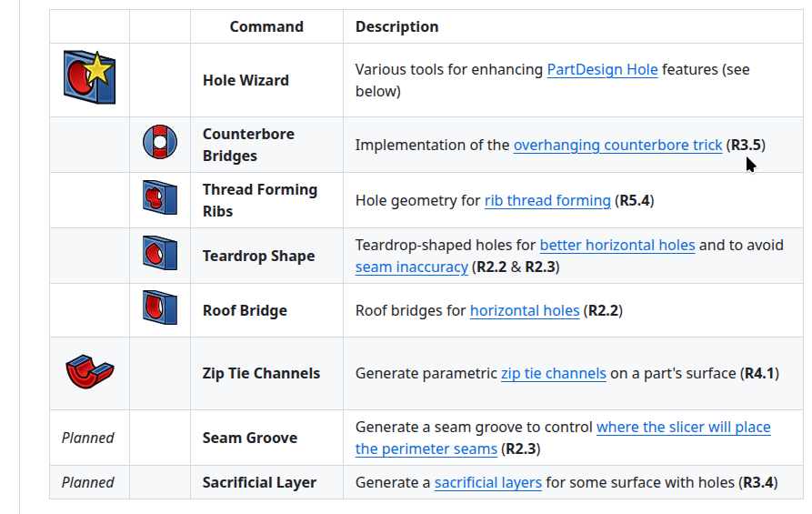The width and height of the screenshot is (812, 514).
Task: Click the Counterbore Bridges circular icon
Action: (x=159, y=143)
